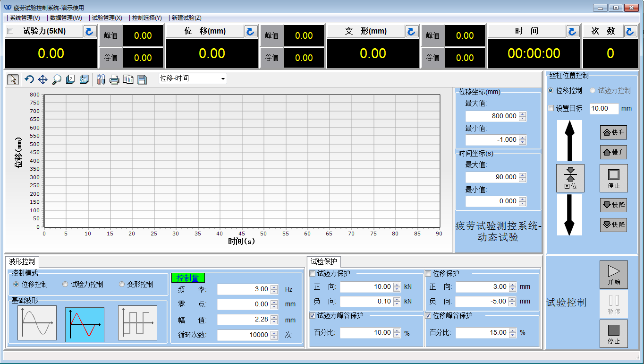Tick the checkbox next to 试验力(5kN)

click(10, 31)
